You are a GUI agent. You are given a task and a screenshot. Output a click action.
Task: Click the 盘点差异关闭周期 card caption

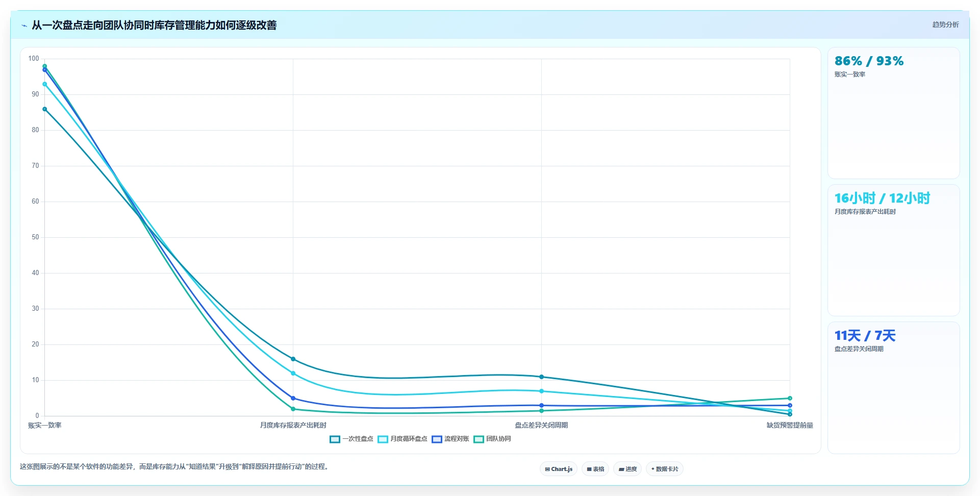click(x=859, y=349)
